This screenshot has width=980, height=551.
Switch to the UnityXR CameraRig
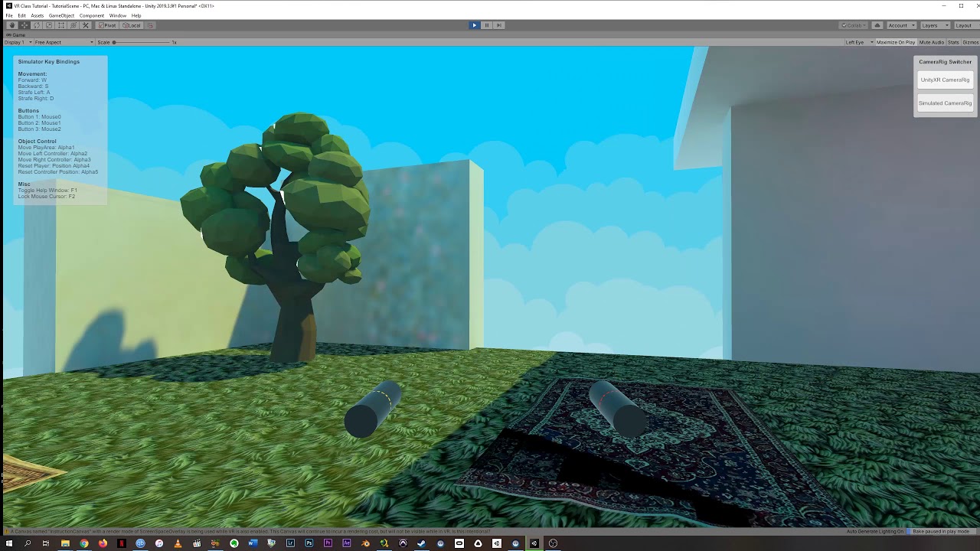coord(945,80)
